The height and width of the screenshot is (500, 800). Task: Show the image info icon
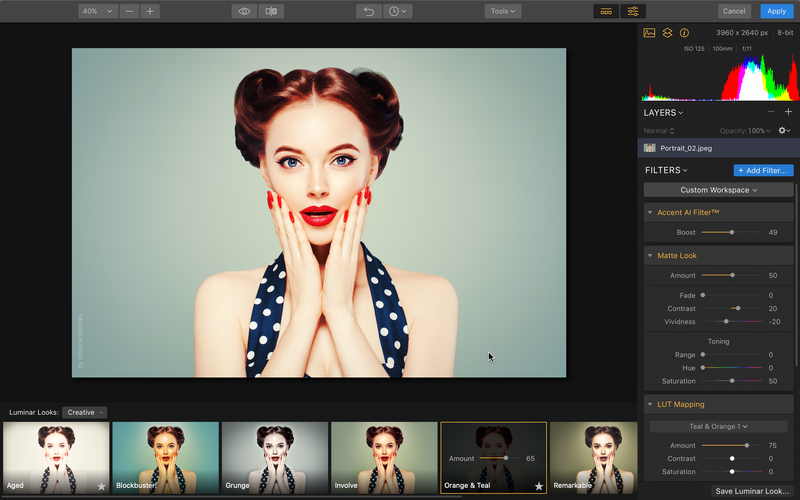point(684,33)
